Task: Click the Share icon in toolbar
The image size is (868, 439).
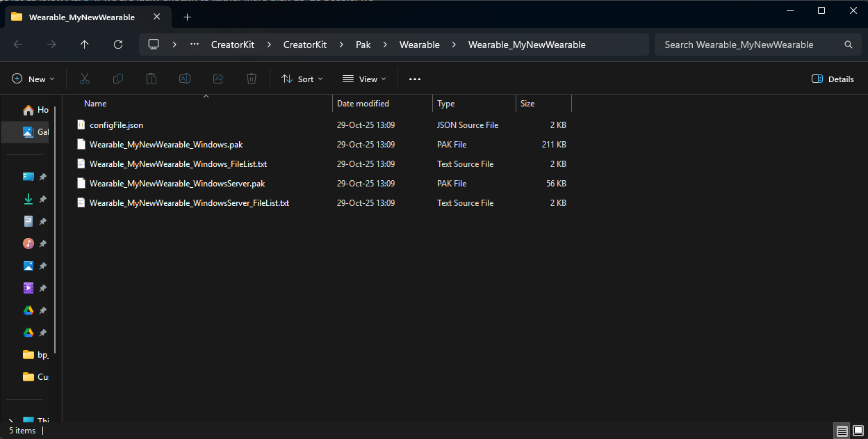Action: pyautogui.click(x=218, y=79)
